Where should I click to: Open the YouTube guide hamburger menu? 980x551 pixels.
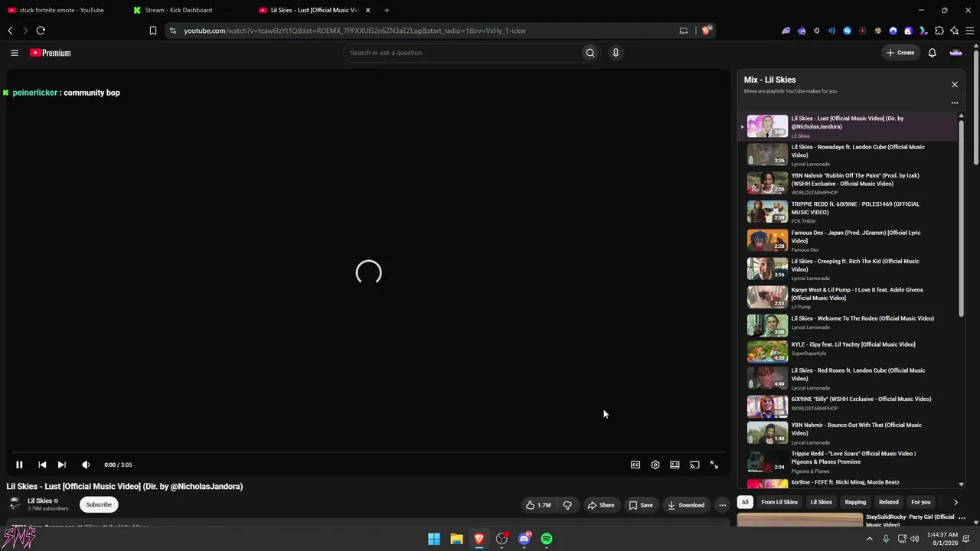(15, 53)
